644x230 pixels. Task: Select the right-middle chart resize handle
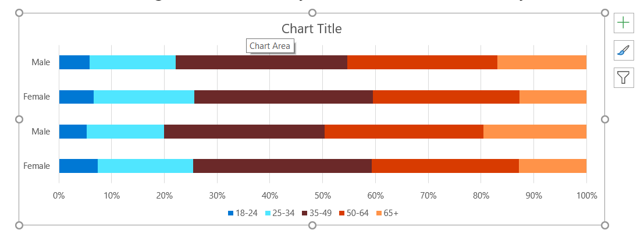point(604,119)
